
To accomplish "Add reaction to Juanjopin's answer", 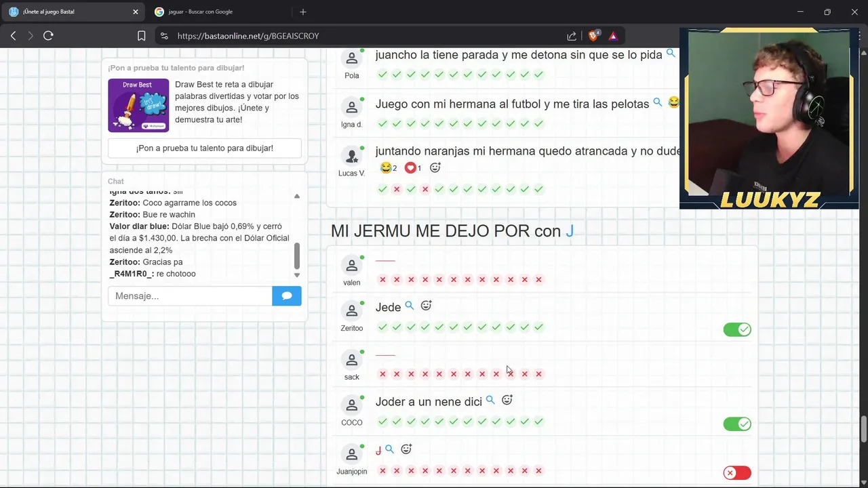I will 406,449.
